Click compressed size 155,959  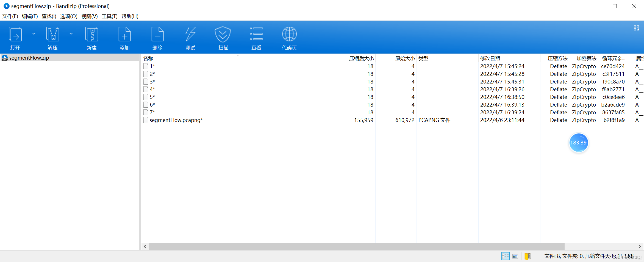point(364,120)
